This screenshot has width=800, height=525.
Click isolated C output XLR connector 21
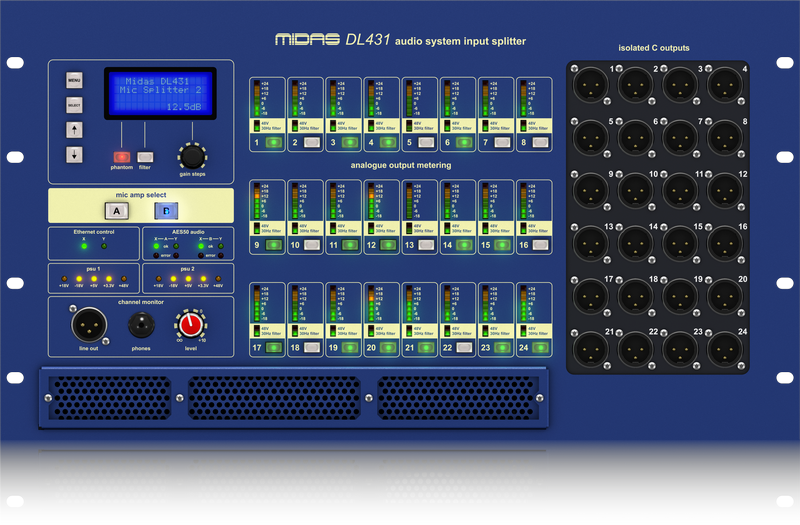pos(591,349)
